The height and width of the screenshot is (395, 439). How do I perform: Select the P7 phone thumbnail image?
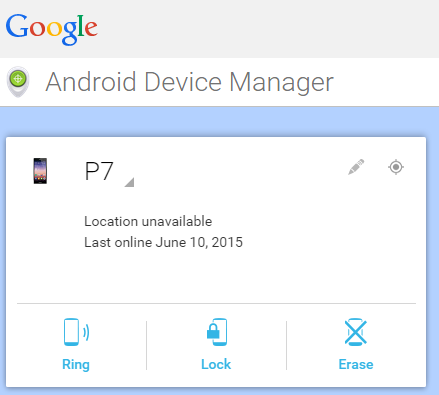[40, 171]
